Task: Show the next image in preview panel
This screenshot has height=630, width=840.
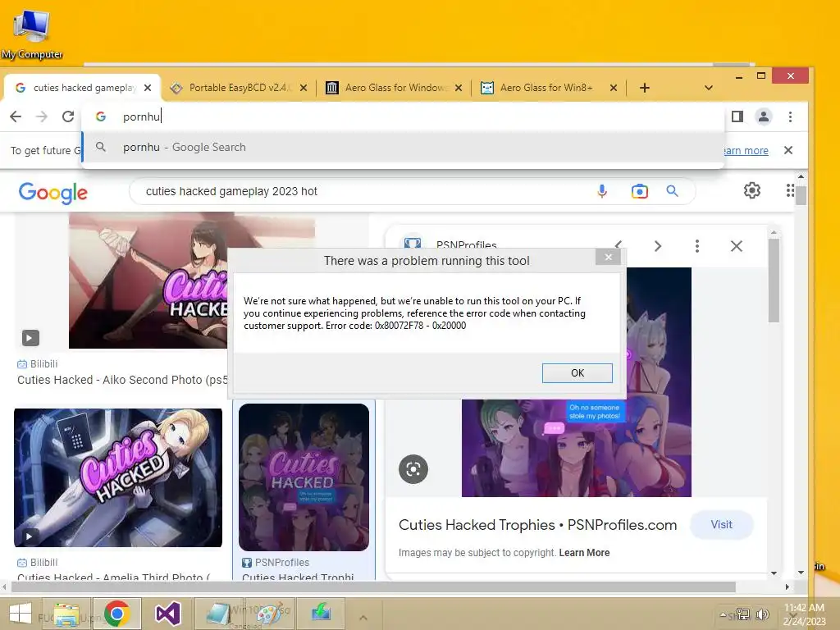Action: pos(658,246)
